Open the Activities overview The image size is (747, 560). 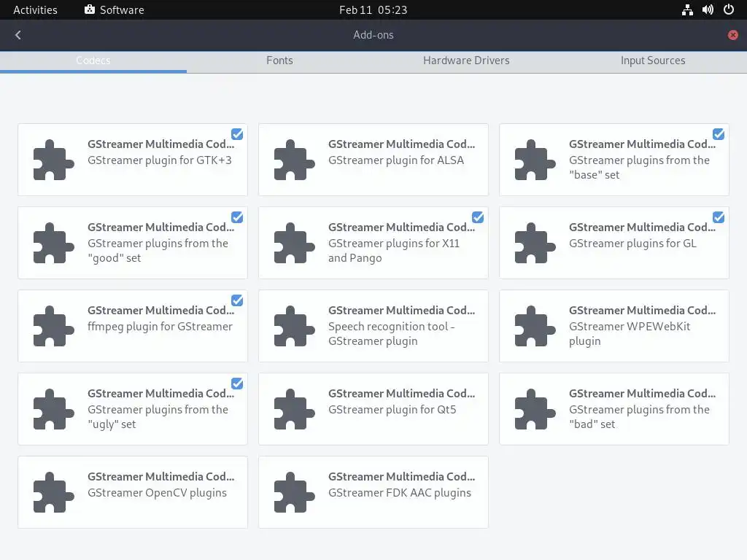pyautogui.click(x=35, y=10)
